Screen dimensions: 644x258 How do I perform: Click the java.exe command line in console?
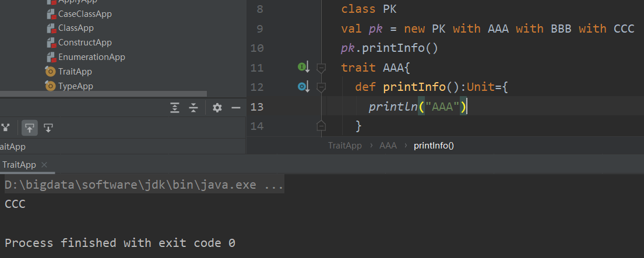(x=144, y=185)
